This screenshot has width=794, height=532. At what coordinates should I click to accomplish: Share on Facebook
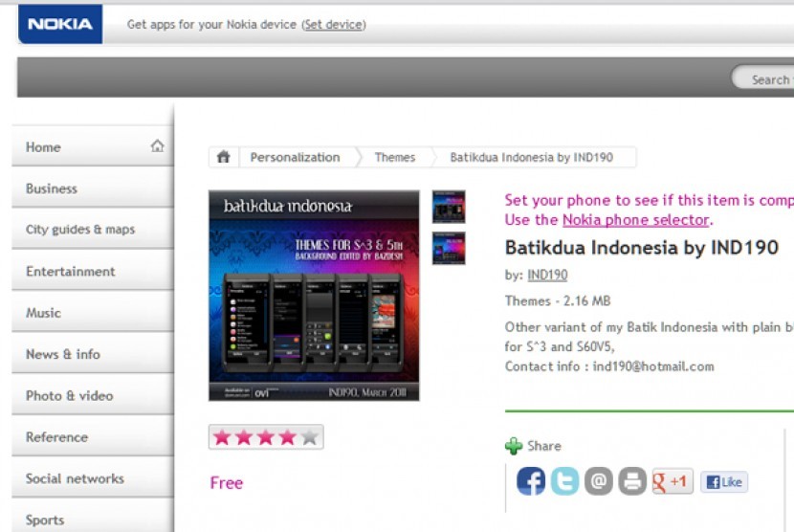(531, 481)
